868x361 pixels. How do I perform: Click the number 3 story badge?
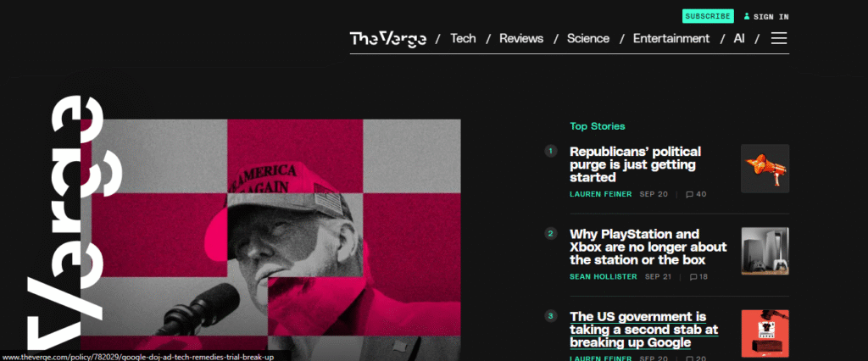[x=551, y=316]
